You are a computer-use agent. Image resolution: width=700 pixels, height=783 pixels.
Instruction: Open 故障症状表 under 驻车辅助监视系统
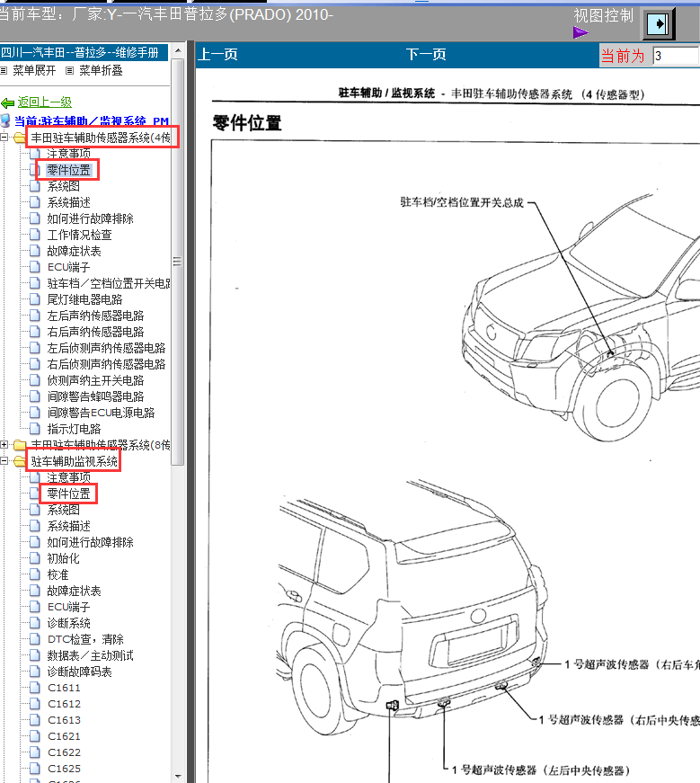[x=74, y=591]
